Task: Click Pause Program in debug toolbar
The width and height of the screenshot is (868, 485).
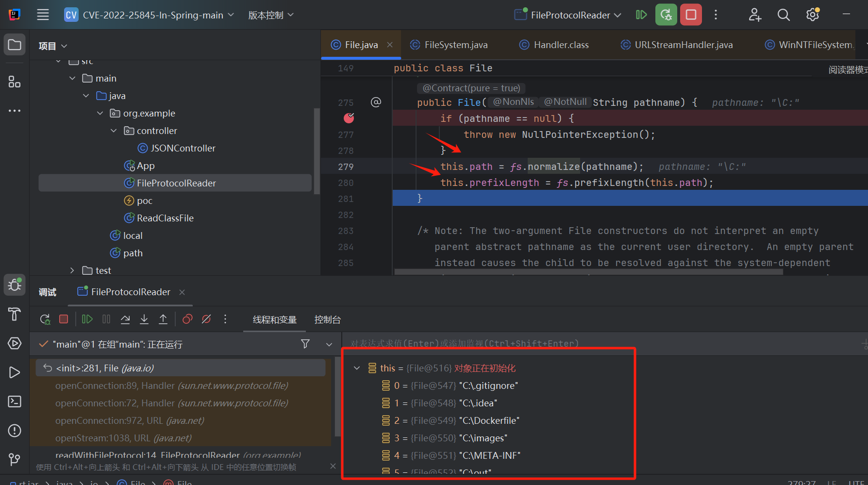Action: 106,319
